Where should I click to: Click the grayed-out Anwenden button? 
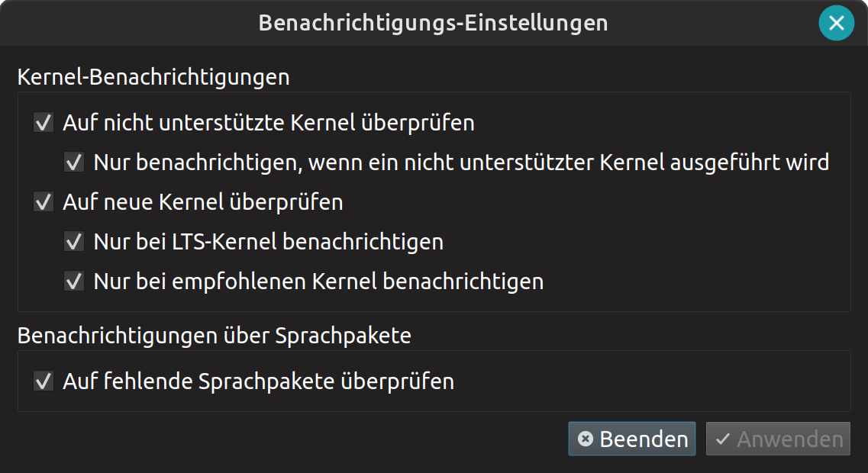click(778, 439)
